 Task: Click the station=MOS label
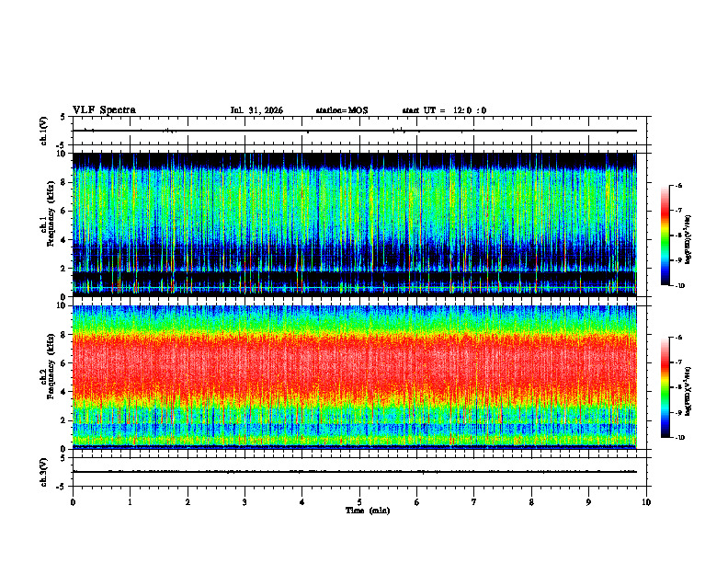click(342, 110)
